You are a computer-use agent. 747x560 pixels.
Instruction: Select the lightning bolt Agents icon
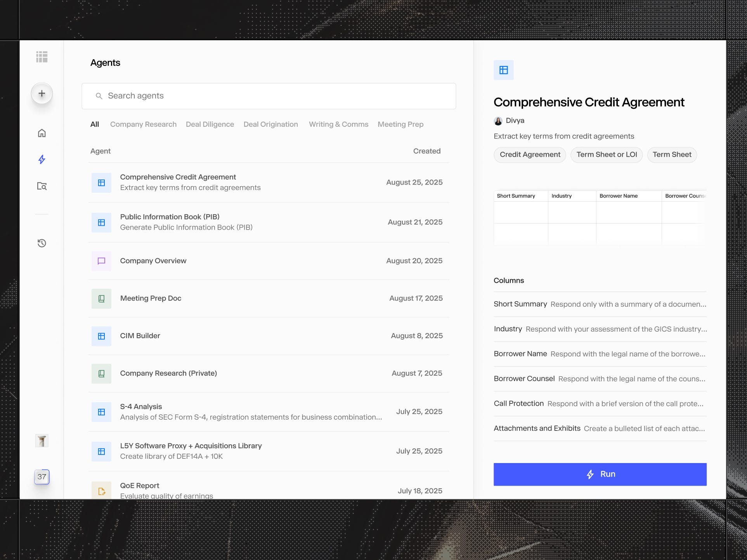pos(42,159)
